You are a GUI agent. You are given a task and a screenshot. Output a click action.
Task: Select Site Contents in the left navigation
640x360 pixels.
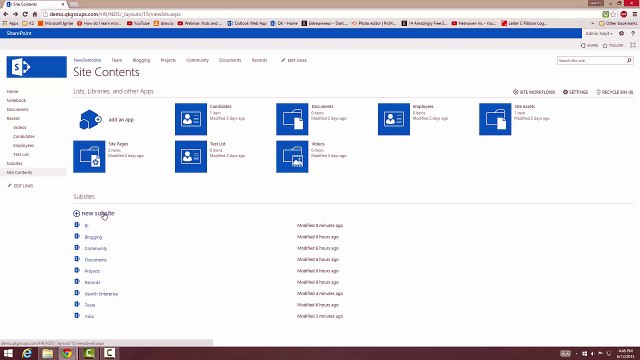[19, 172]
